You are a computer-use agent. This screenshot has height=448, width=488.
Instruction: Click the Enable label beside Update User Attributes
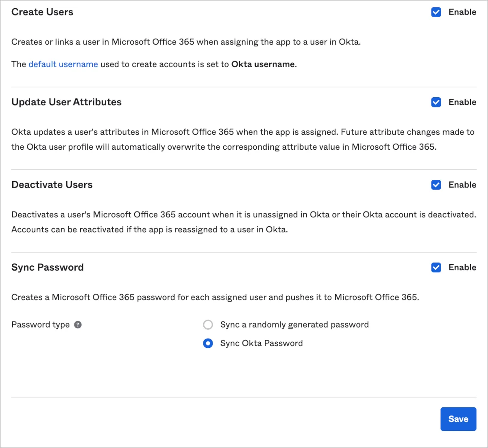462,102
